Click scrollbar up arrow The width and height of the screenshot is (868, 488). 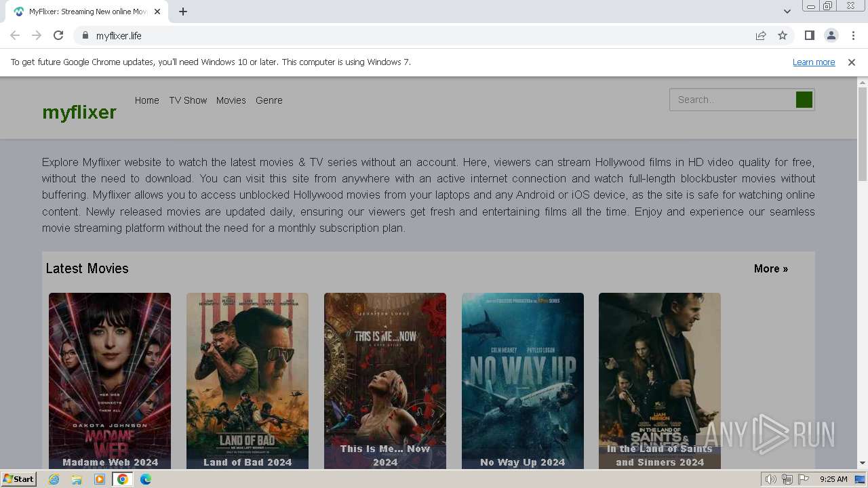click(x=863, y=82)
